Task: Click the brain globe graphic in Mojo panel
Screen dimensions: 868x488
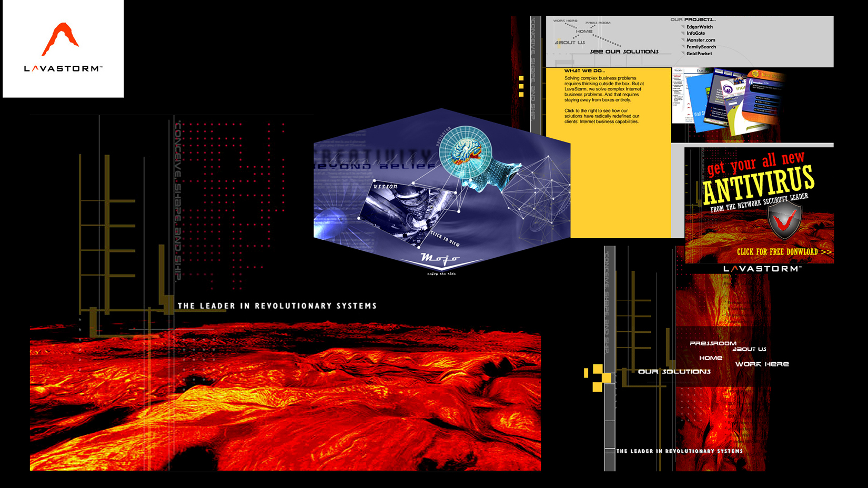Action: click(465, 151)
